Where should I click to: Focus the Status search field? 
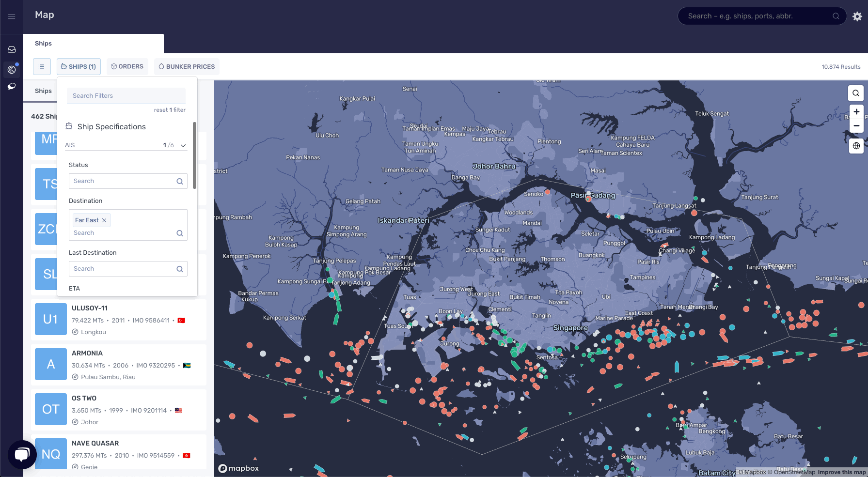pos(124,181)
